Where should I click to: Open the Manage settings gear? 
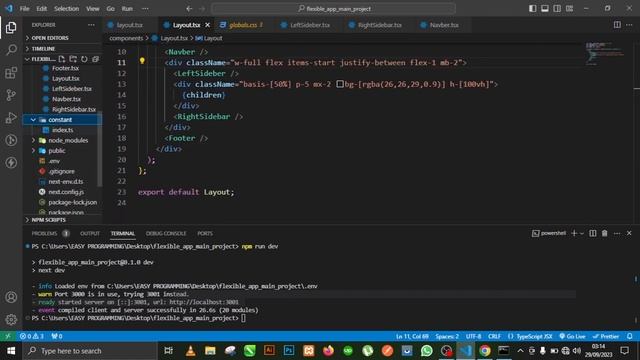tap(11, 319)
